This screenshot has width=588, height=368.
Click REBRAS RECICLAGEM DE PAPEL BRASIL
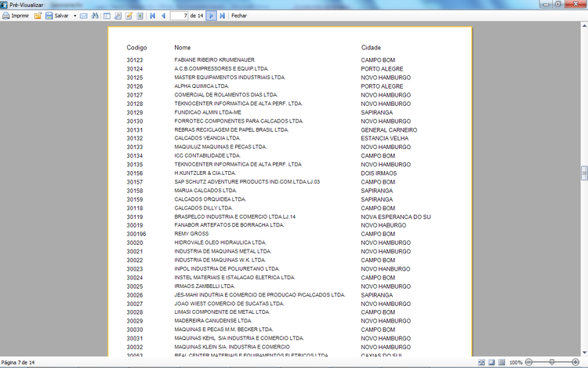tap(231, 129)
